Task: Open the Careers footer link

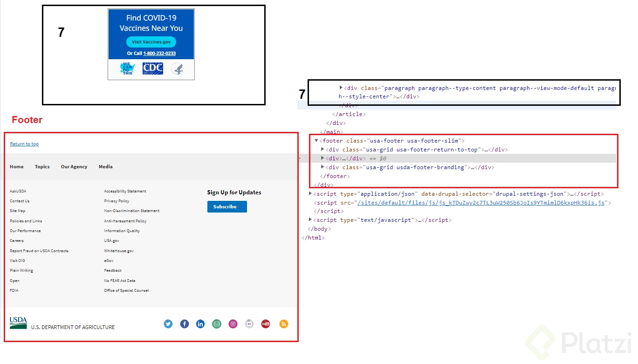Action: (x=17, y=240)
